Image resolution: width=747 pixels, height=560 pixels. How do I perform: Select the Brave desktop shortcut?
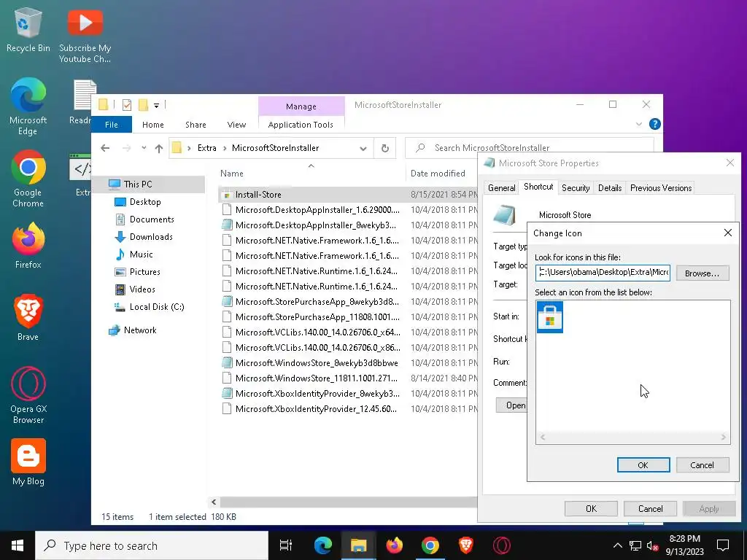point(28,318)
